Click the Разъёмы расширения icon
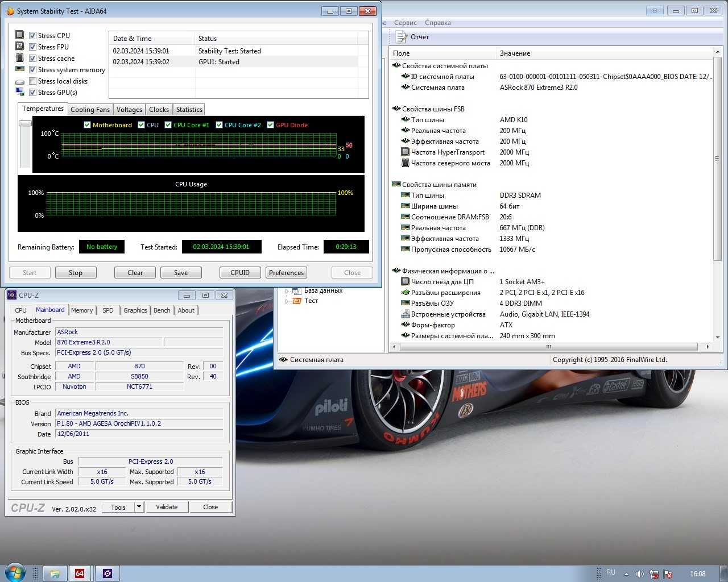The height and width of the screenshot is (582, 728). pyautogui.click(x=406, y=292)
